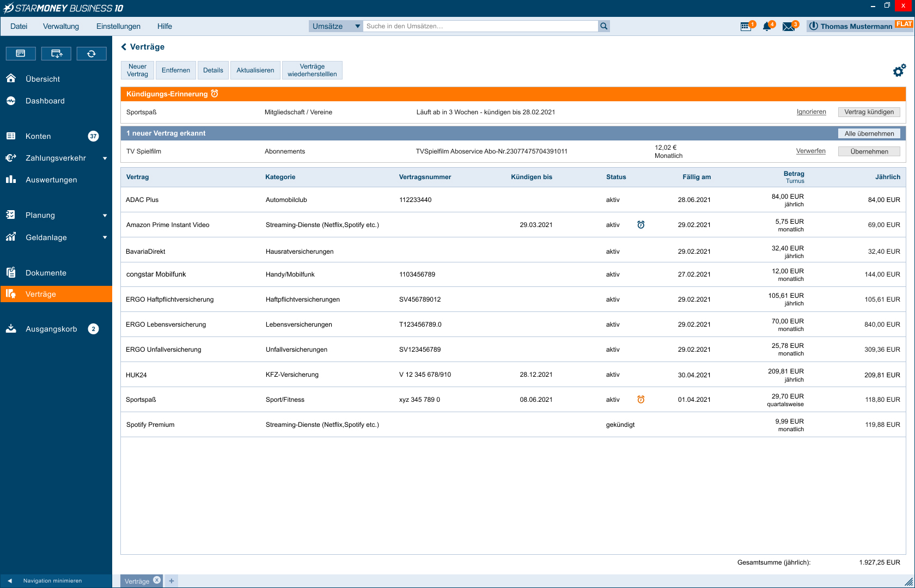Sort by the Jährlich column header
The height and width of the screenshot is (588, 915).
coord(888,177)
